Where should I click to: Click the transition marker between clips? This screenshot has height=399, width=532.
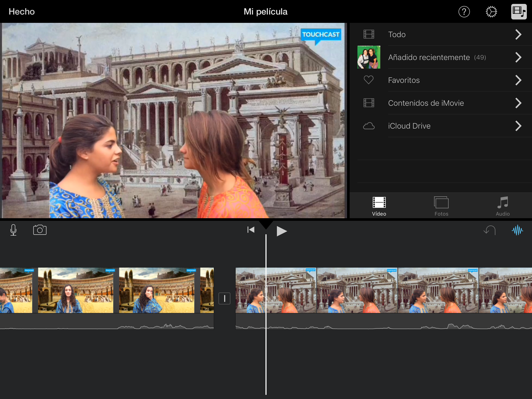point(224,298)
